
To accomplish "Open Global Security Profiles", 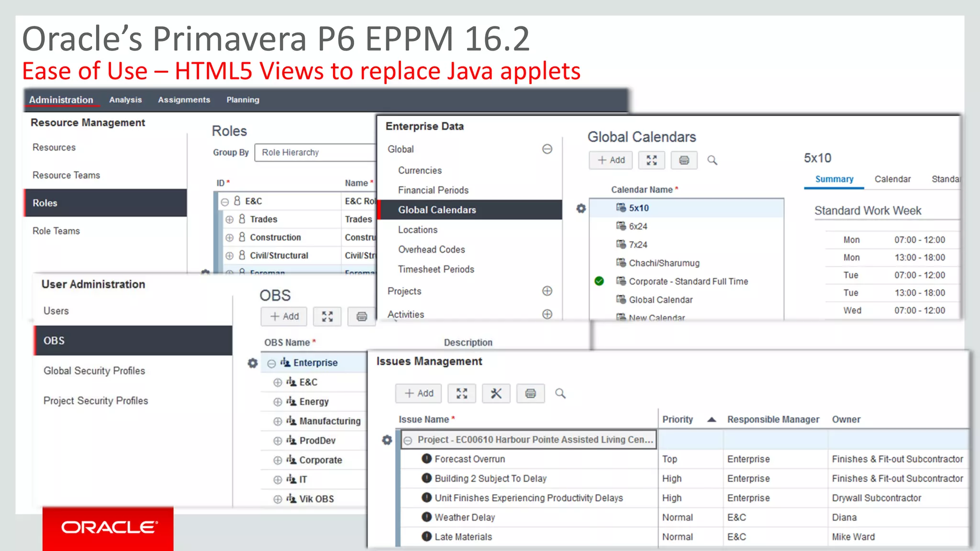I will (x=94, y=371).
